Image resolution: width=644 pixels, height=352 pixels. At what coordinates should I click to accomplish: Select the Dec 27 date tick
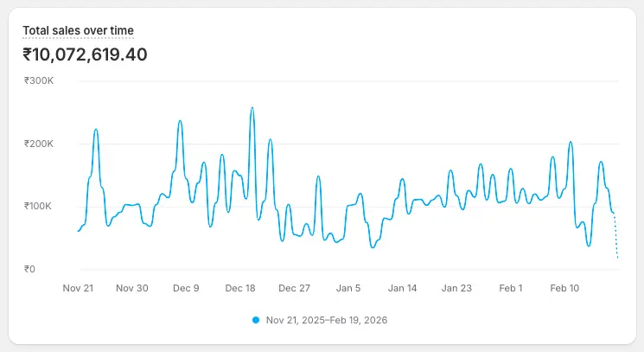pyautogui.click(x=294, y=288)
